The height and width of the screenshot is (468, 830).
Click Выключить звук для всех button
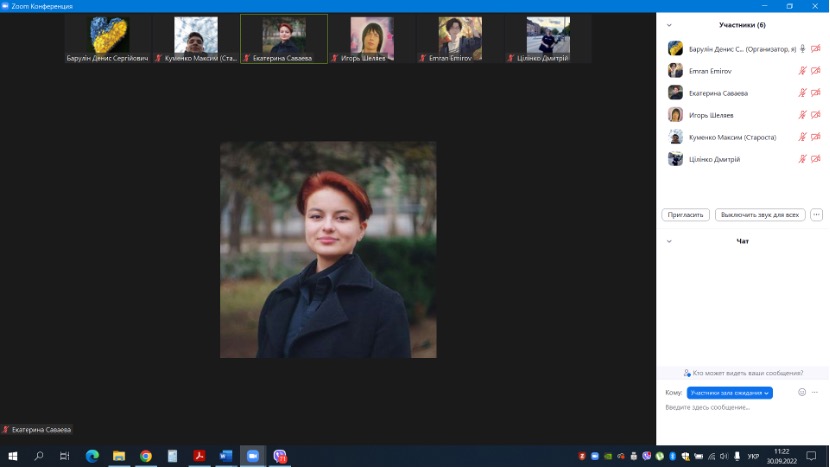[760, 214]
